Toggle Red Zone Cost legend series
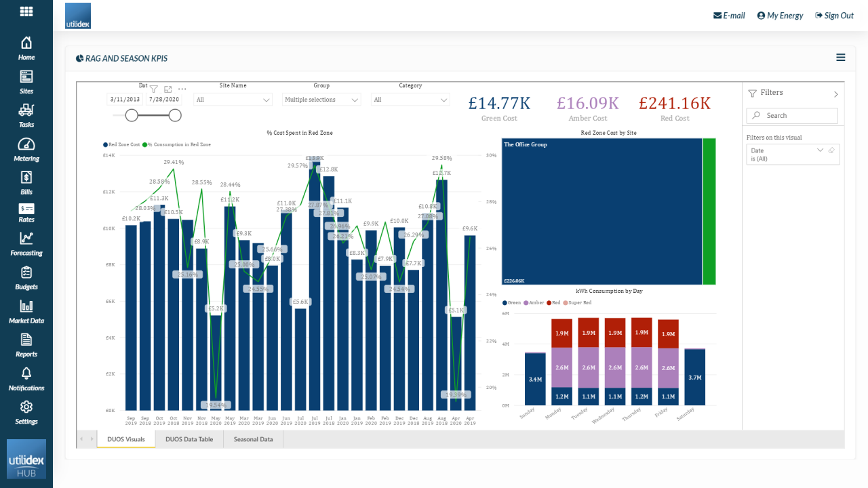 124,144
